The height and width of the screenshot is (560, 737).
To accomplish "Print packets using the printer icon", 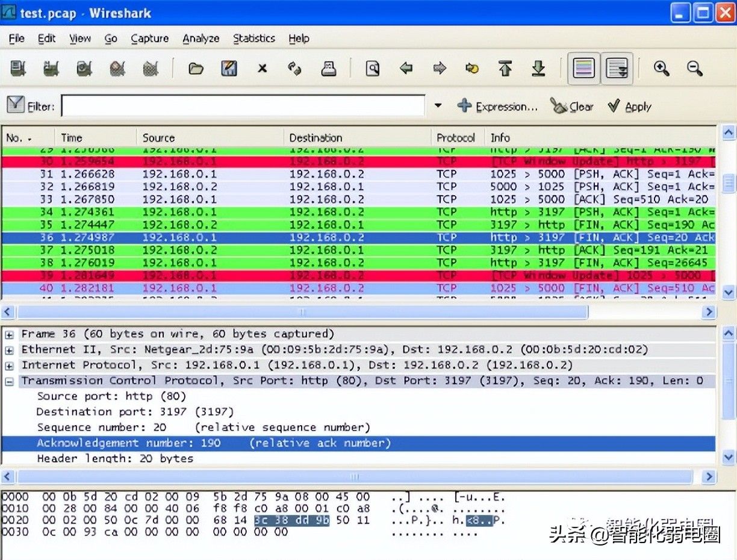I will pyautogui.click(x=328, y=69).
